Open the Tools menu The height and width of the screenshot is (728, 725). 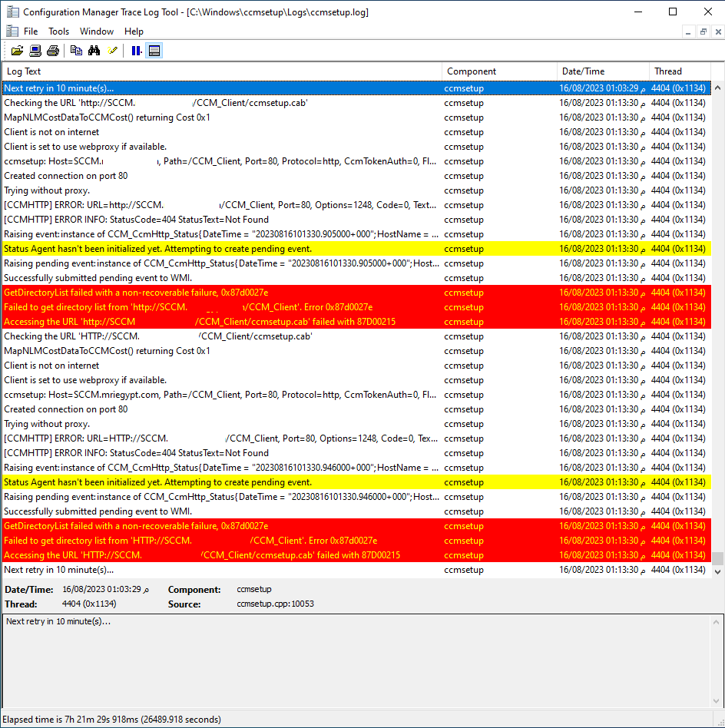click(x=58, y=31)
